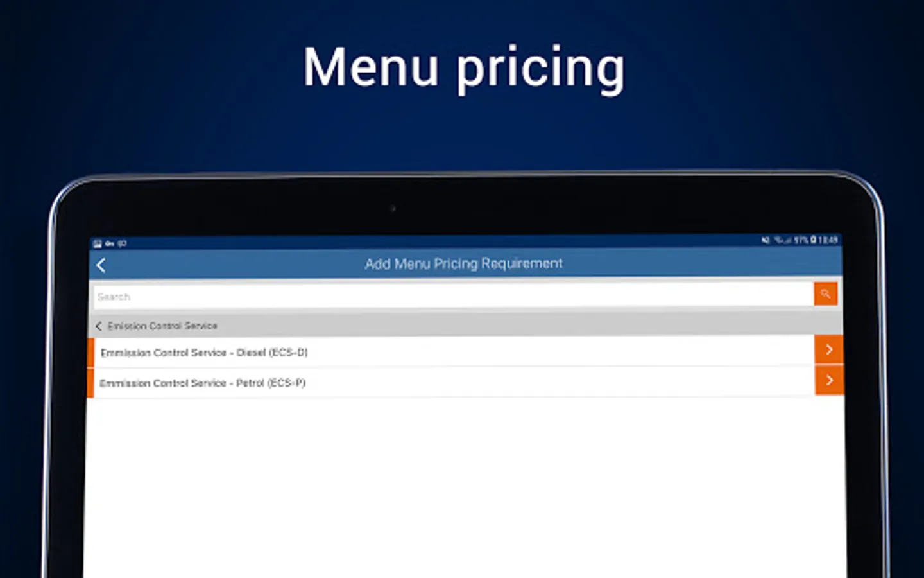Go back using the header arrow

(101, 265)
